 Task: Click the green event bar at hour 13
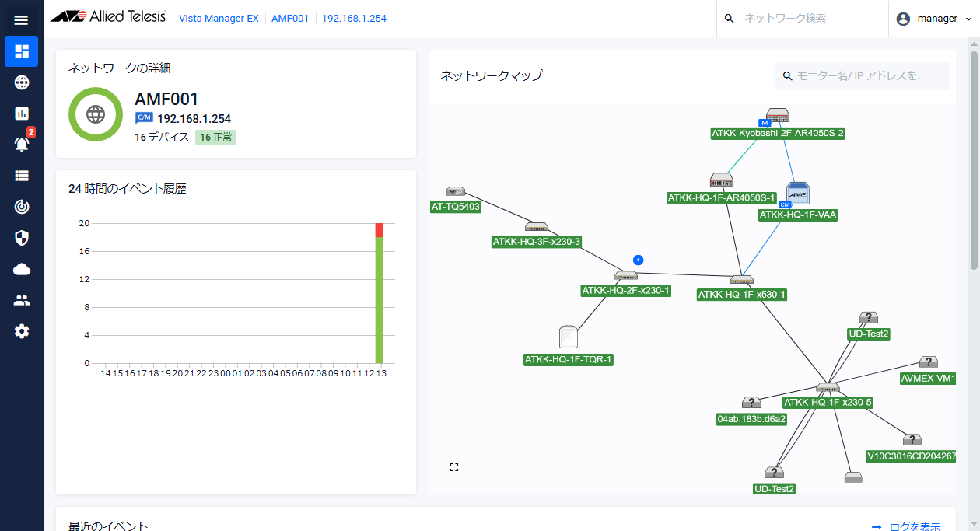pos(380,300)
